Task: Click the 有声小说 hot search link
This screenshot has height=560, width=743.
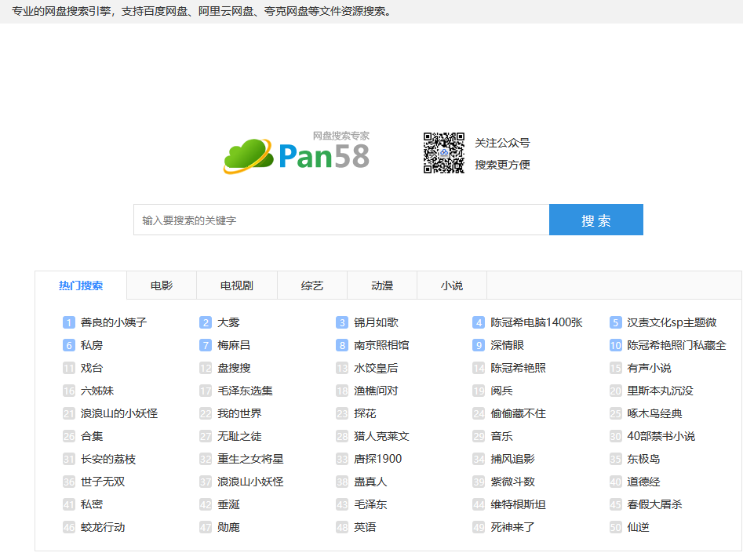Action: pyautogui.click(x=649, y=368)
